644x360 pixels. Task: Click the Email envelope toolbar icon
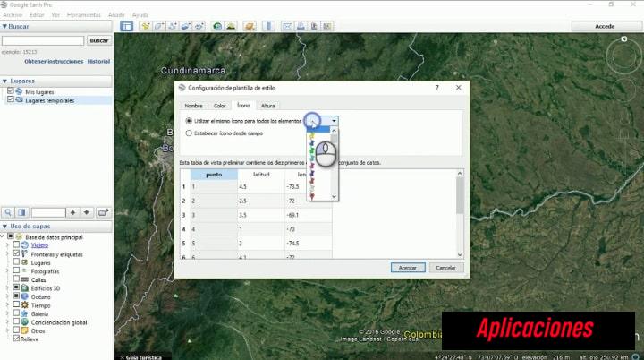click(x=287, y=26)
